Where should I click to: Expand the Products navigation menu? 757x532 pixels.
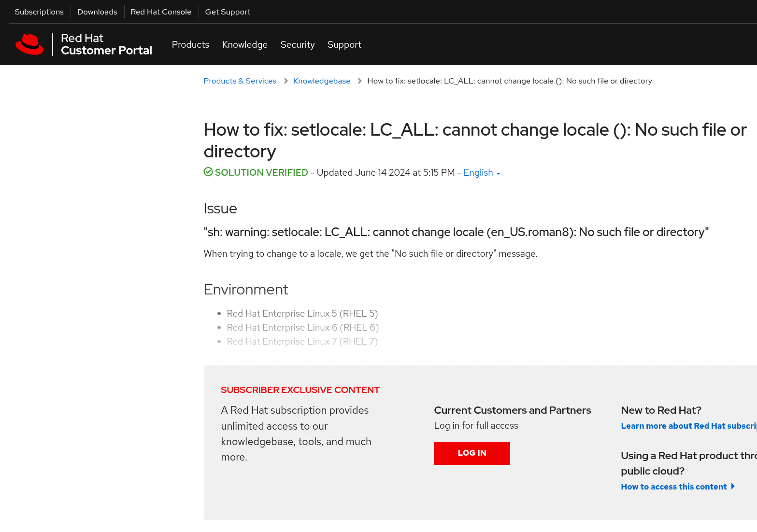pyautogui.click(x=190, y=44)
